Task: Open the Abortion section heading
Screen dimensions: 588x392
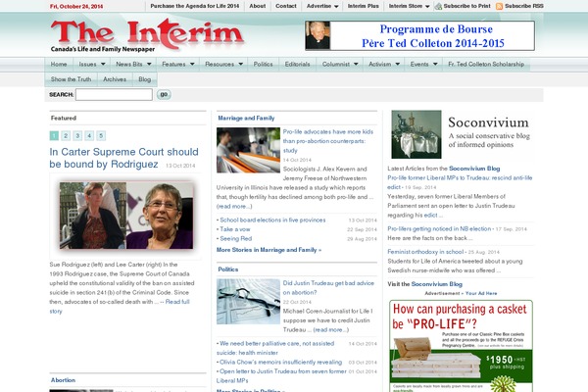Action: (x=63, y=380)
